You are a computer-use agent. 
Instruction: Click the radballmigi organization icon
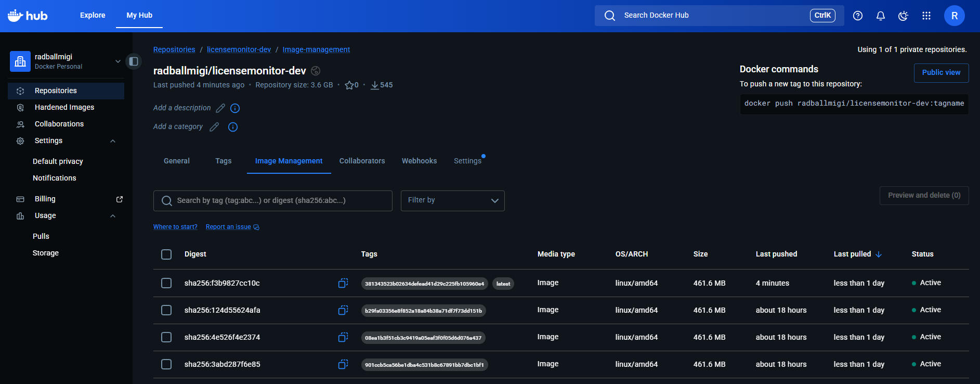(20, 61)
